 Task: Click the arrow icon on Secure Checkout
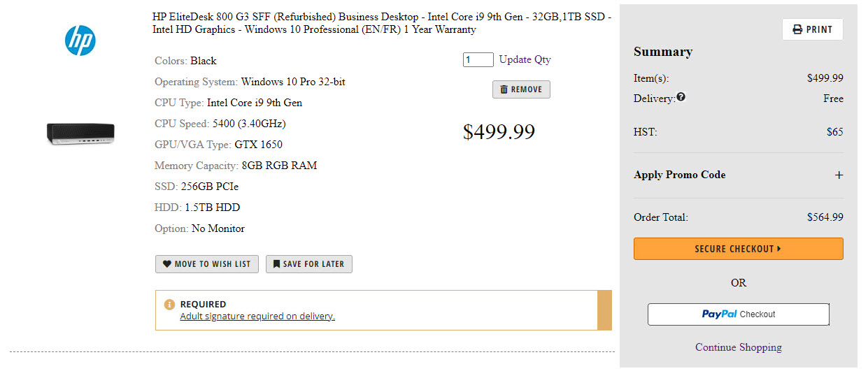click(x=779, y=249)
